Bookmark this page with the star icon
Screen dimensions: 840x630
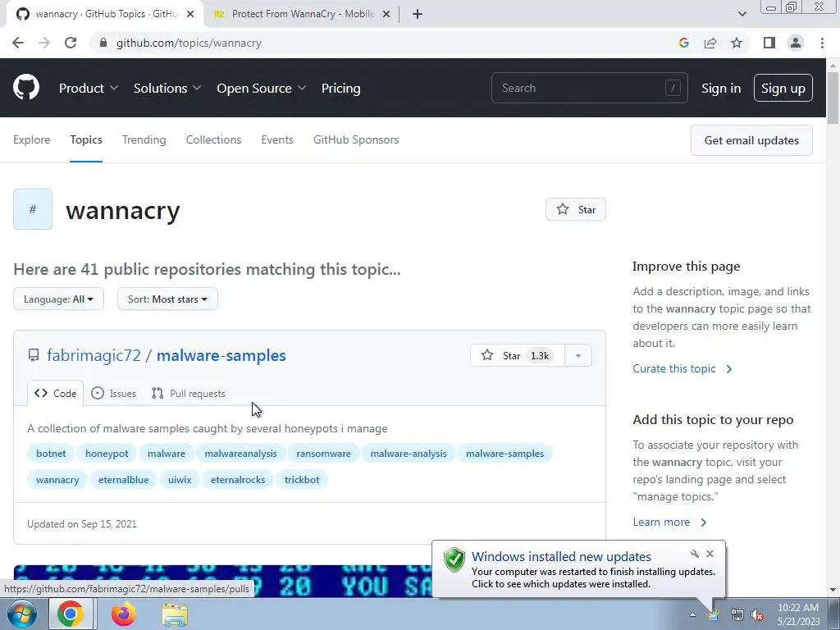(737, 43)
